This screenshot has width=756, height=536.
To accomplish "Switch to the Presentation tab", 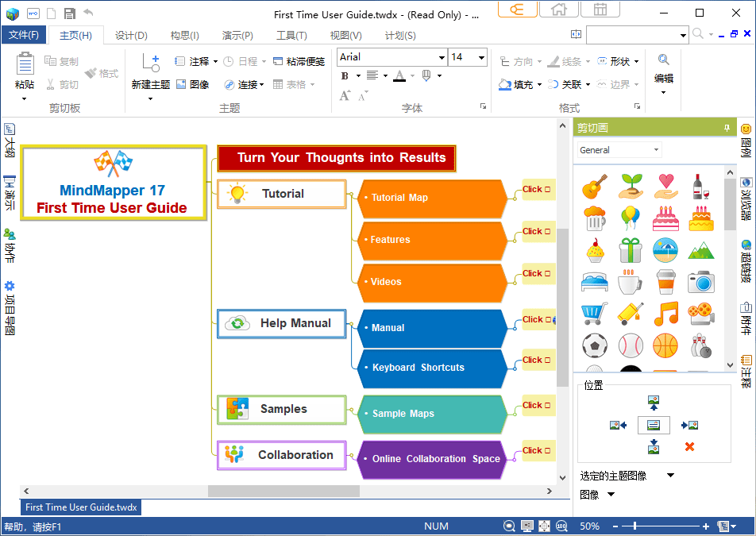I will pos(237,35).
